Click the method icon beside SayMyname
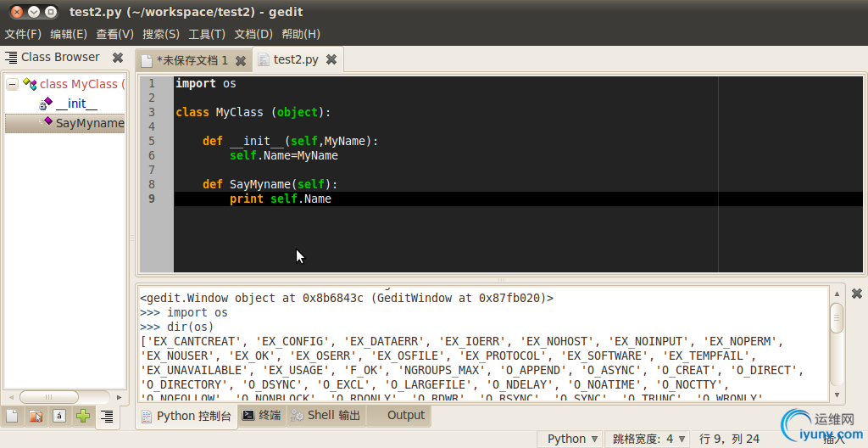This screenshot has height=448, width=868. tap(46, 122)
